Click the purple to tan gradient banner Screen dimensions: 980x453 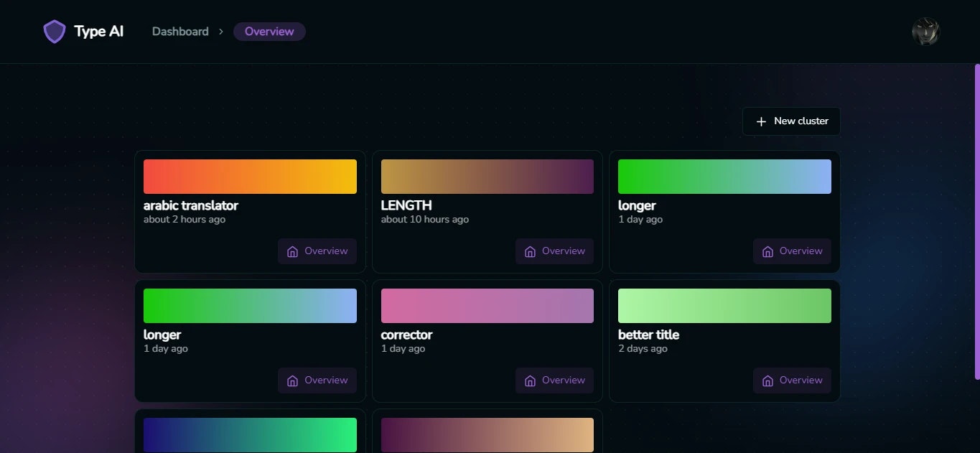[487, 435]
